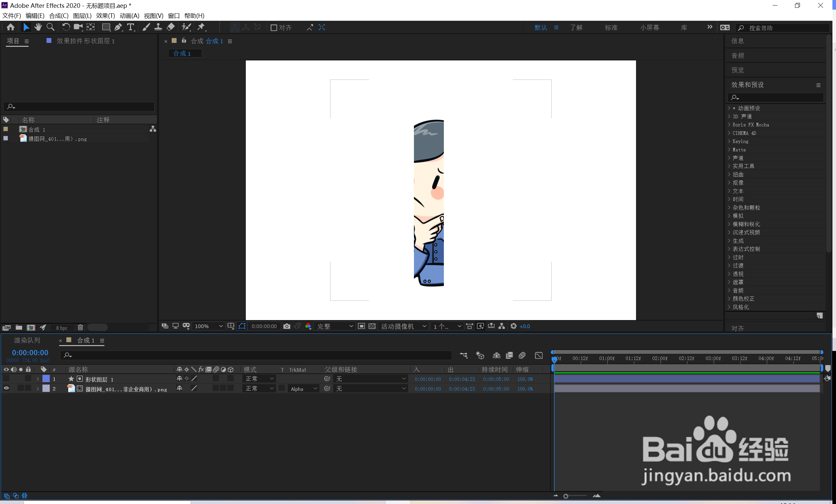Toggle Preserve Transparency T box for layer 2

(282, 388)
